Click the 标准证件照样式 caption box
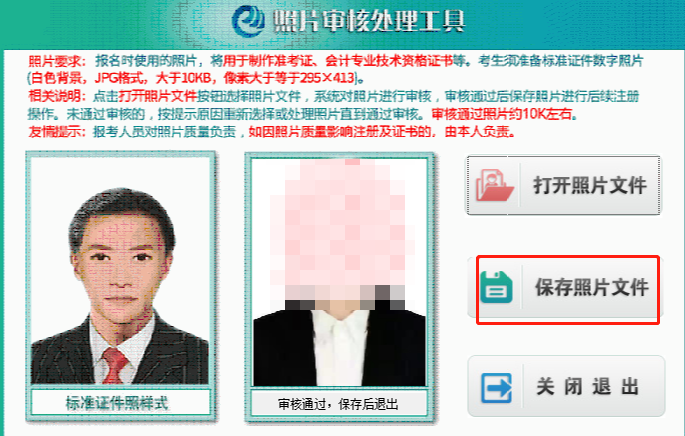 pyautogui.click(x=121, y=403)
